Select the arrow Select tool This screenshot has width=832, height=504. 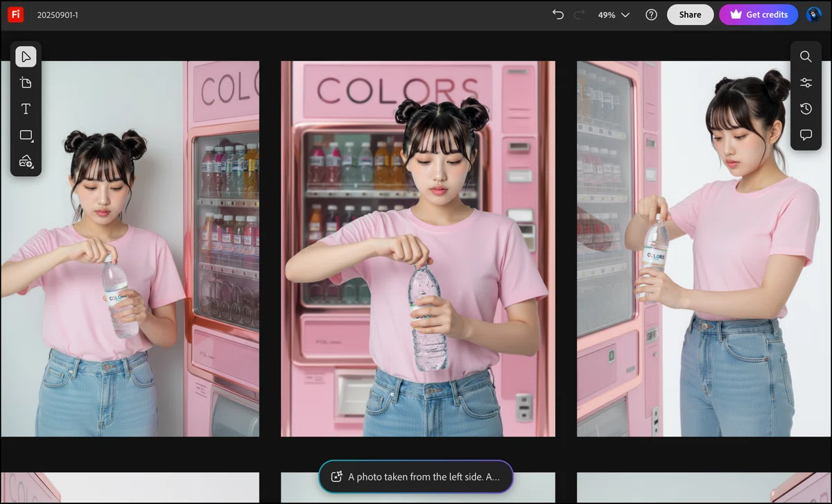[x=26, y=56]
